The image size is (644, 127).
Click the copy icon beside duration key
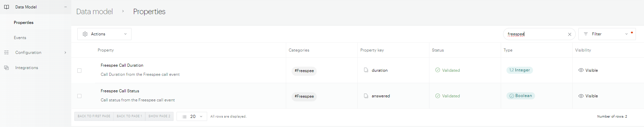tap(366, 70)
